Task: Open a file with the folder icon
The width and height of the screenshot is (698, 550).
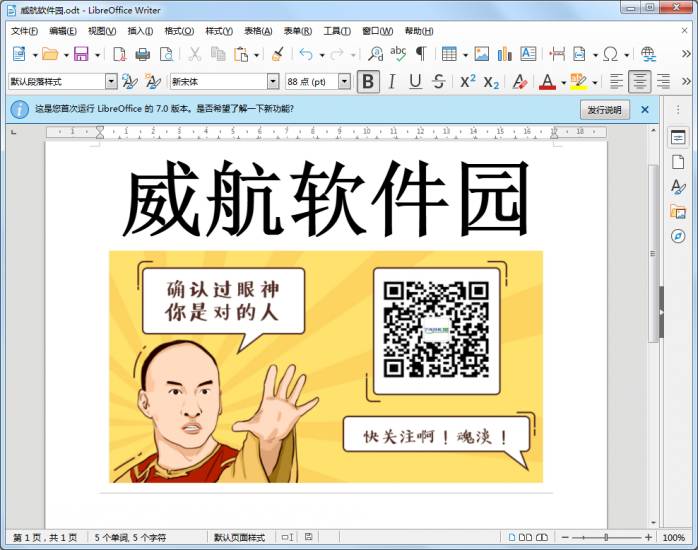Action: 50,54
